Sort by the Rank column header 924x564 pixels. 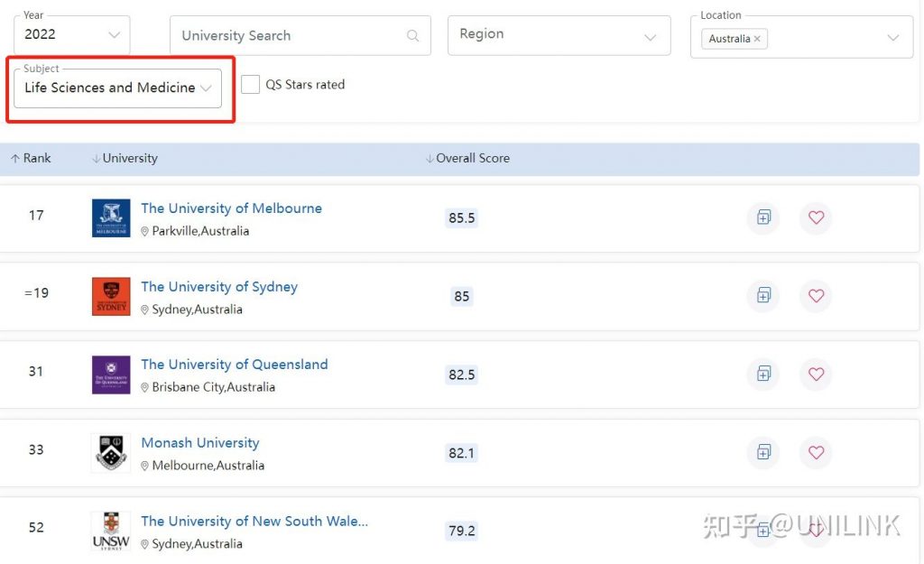pos(31,158)
